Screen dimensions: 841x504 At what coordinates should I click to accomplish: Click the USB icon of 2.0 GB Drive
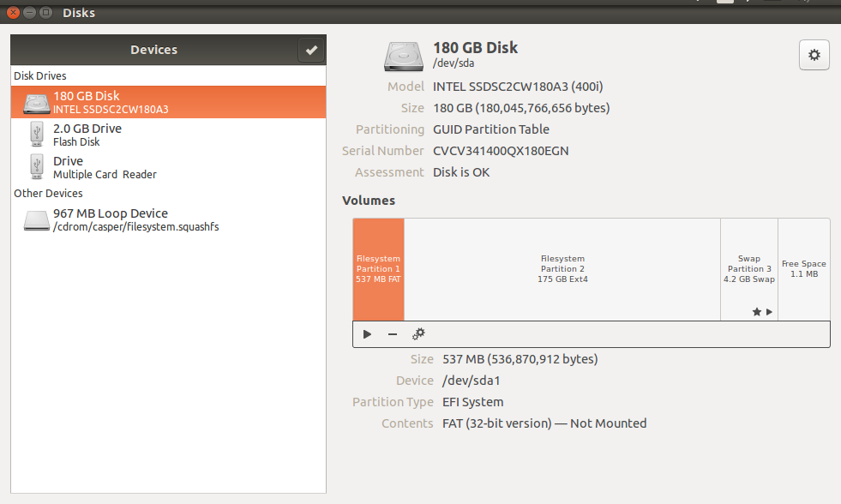tap(37, 134)
